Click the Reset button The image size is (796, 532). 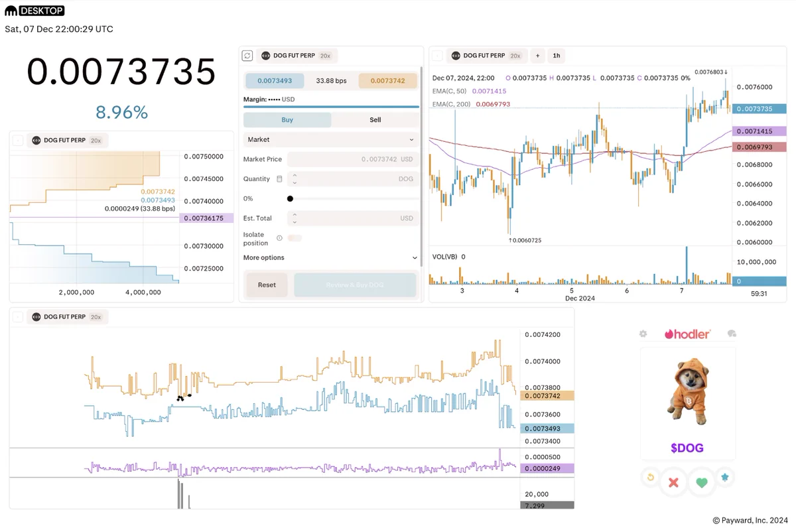[x=267, y=285]
